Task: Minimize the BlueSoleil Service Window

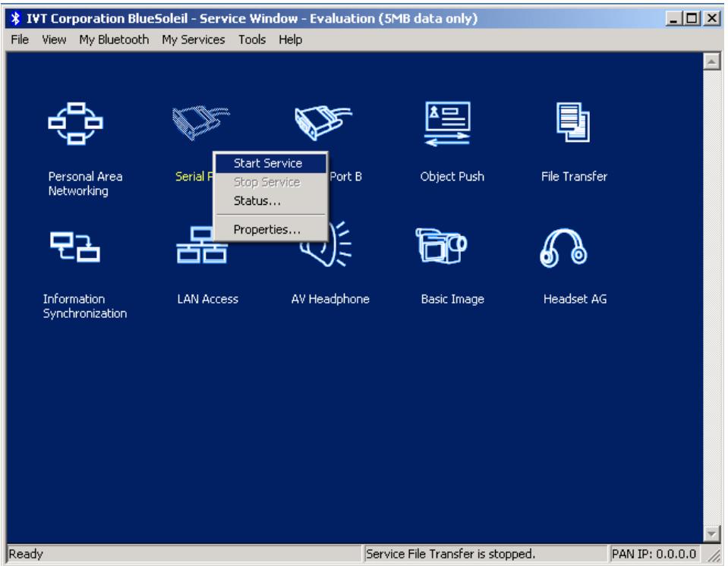Action: tap(673, 18)
